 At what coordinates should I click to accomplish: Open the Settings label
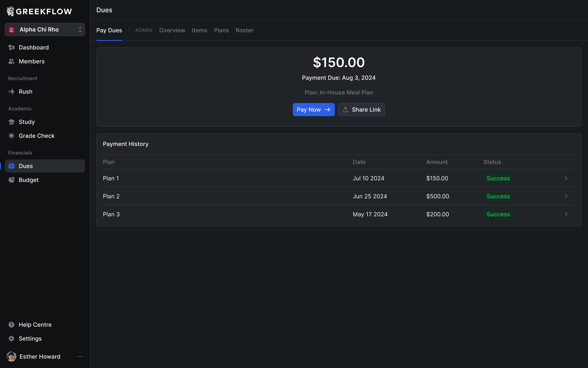[30, 339]
